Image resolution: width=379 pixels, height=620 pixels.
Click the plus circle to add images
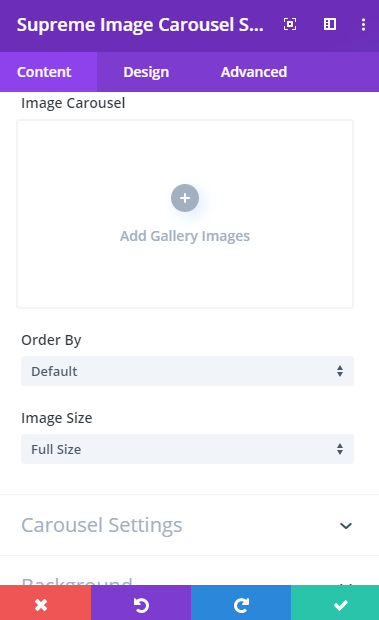[185, 198]
